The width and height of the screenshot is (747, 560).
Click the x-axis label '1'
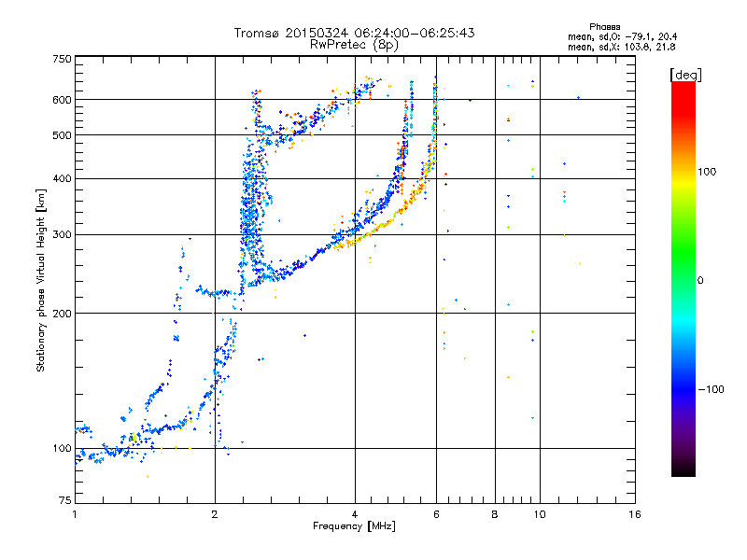(75, 514)
